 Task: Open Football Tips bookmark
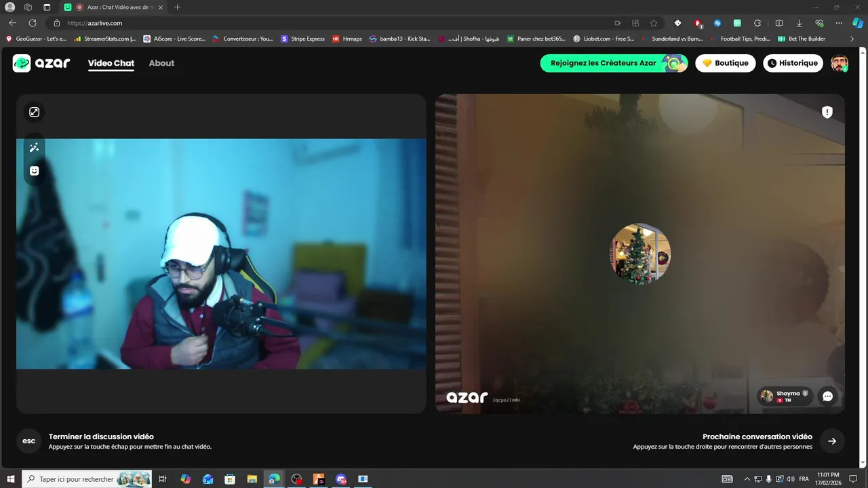point(740,39)
